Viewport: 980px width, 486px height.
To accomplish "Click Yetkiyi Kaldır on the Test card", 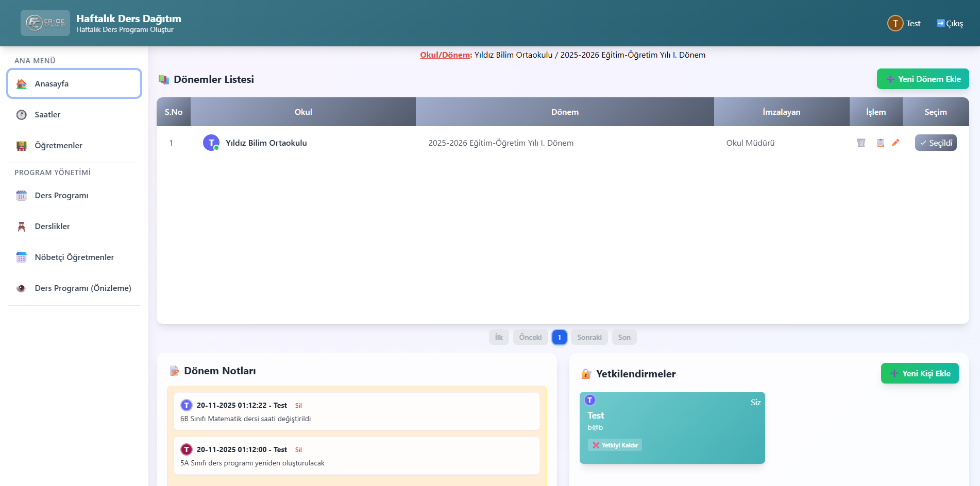I will pos(615,445).
